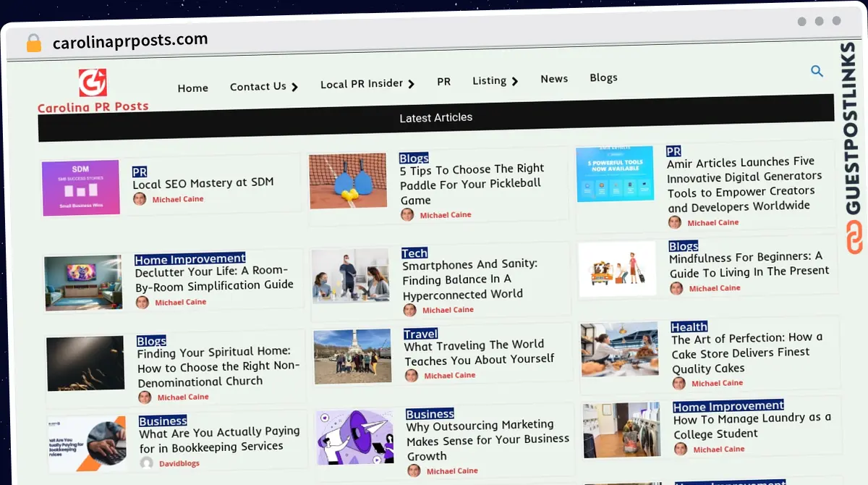Click Michael Caine's avatar under the pickleball article
This screenshot has width=868, height=485.
click(x=407, y=214)
